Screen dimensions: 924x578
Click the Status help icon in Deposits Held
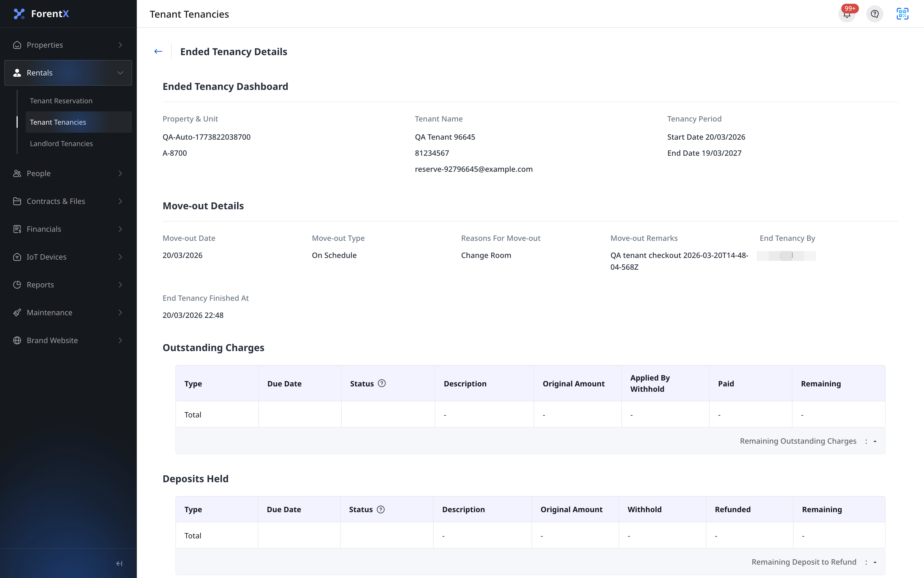tap(381, 509)
